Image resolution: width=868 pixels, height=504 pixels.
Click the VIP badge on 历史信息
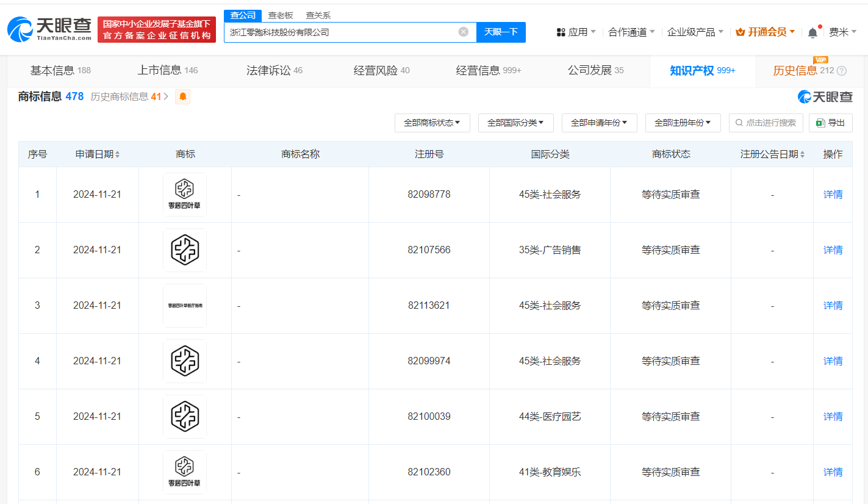(x=820, y=60)
